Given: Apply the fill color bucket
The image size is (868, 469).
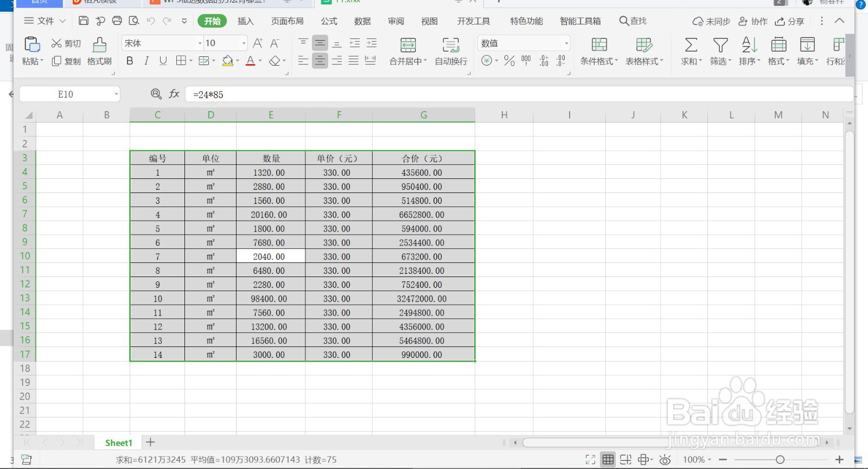Looking at the screenshot, I should 228,61.
